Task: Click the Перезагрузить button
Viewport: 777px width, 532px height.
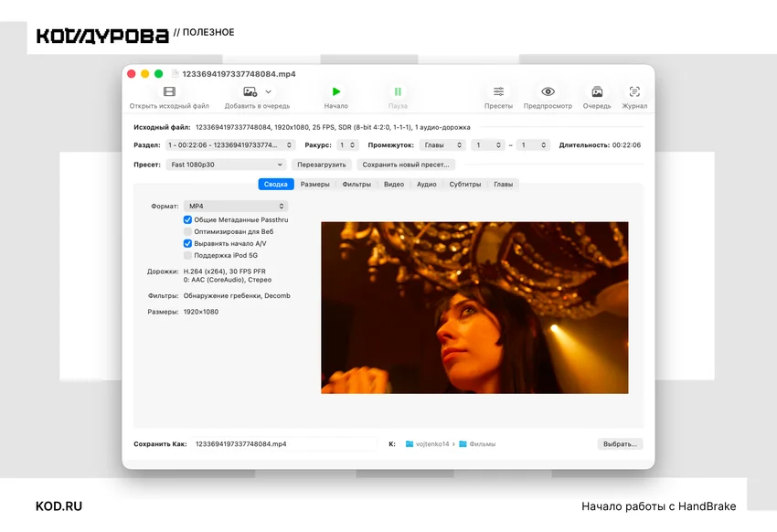Action: click(322, 165)
